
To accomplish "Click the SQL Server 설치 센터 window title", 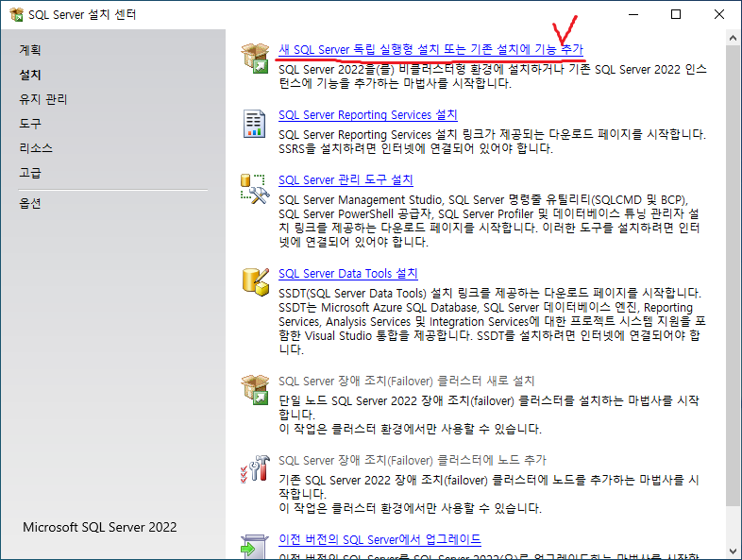I will pyautogui.click(x=82, y=15).
